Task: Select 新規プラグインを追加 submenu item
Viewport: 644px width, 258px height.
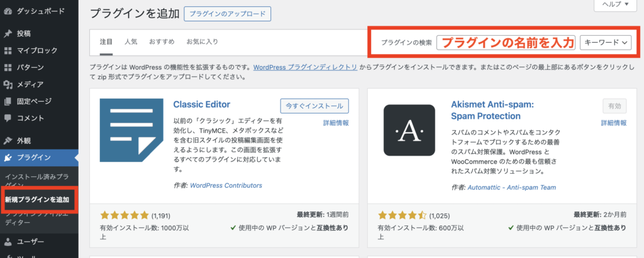Action: tap(37, 200)
